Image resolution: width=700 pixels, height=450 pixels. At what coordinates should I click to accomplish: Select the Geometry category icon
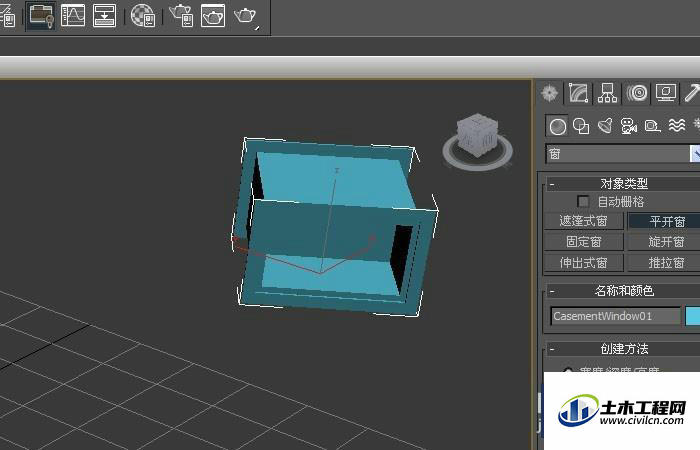557,126
